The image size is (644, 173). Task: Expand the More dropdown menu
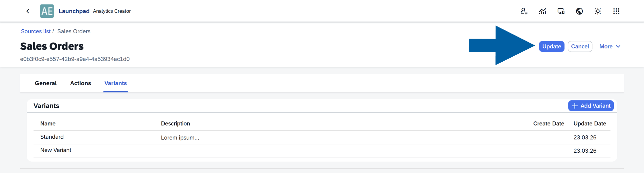click(610, 47)
